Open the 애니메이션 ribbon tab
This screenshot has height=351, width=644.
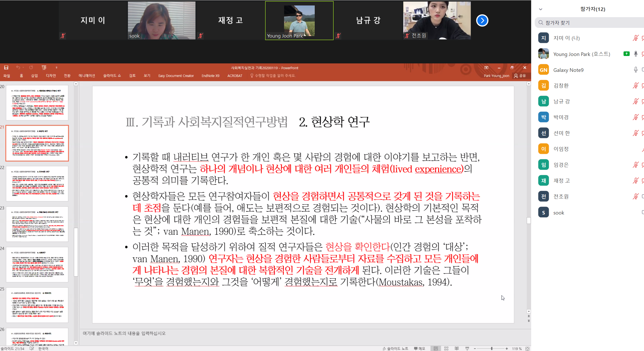click(x=87, y=76)
